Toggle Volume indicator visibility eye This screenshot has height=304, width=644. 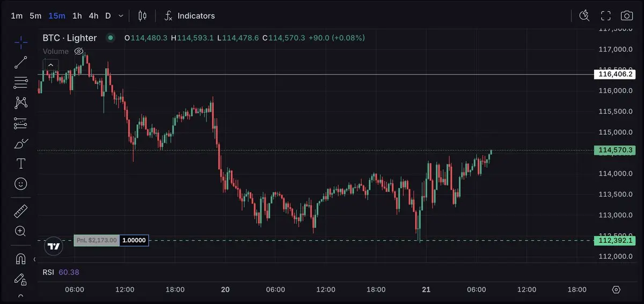(x=79, y=52)
